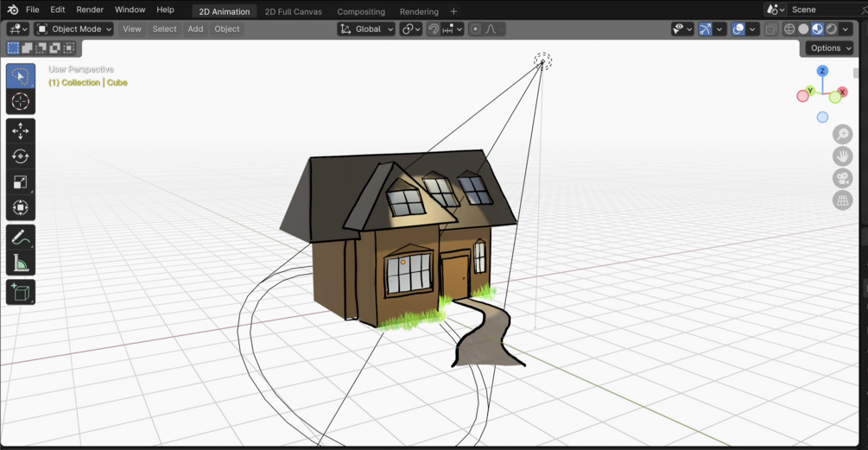The height and width of the screenshot is (450, 868).
Task: Expand the Options dropdown
Action: coord(830,48)
